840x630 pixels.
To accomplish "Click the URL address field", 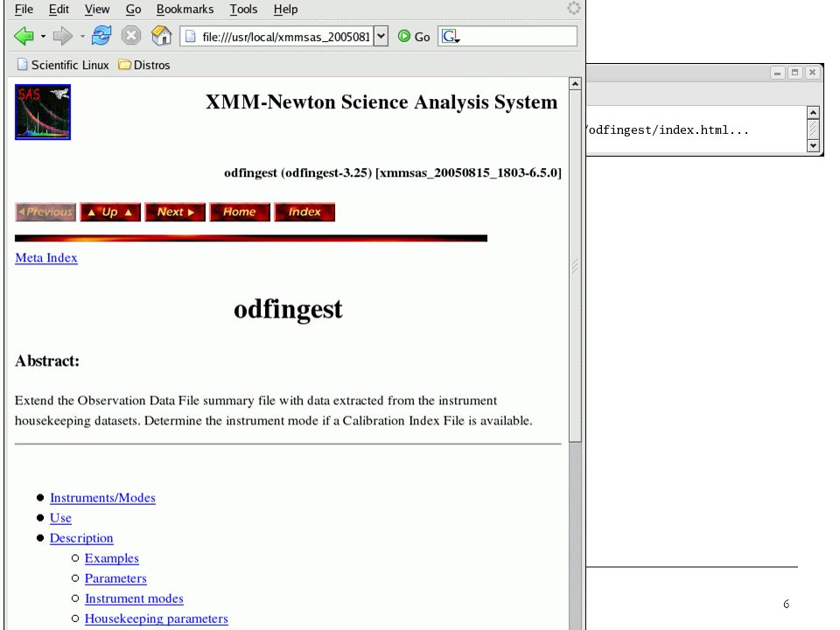I will (x=285, y=37).
